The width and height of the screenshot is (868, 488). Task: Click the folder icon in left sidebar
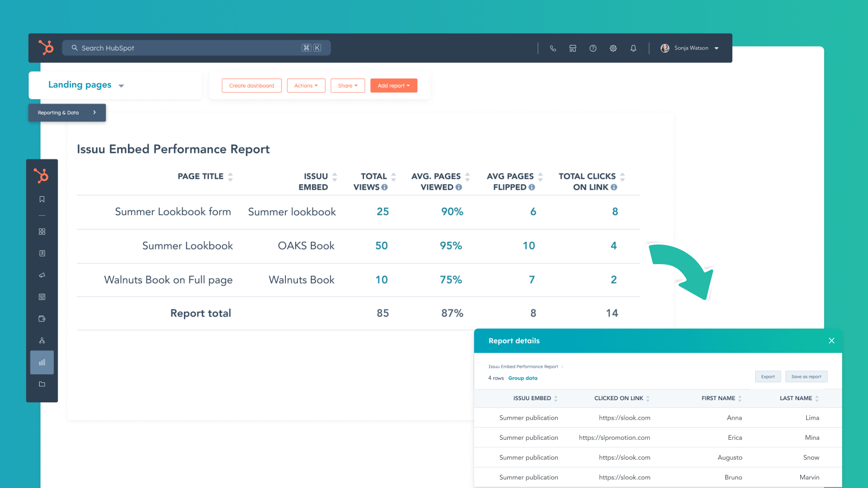pyautogui.click(x=42, y=384)
